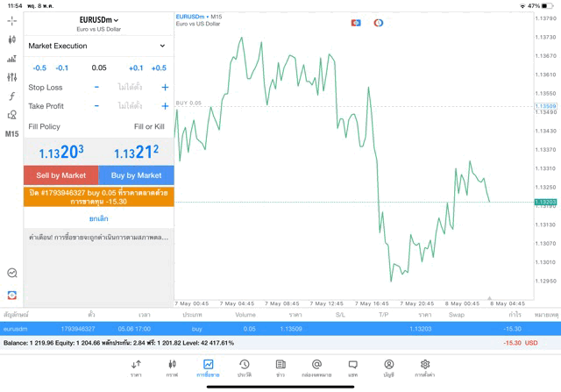561x392 pixels.
Task: Open the Mailbox @ icon
Action: click(x=316, y=367)
